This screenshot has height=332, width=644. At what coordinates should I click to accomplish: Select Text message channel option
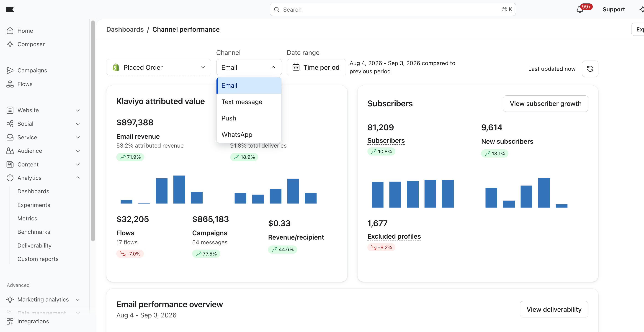pyautogui.click(x=249, y=102)
